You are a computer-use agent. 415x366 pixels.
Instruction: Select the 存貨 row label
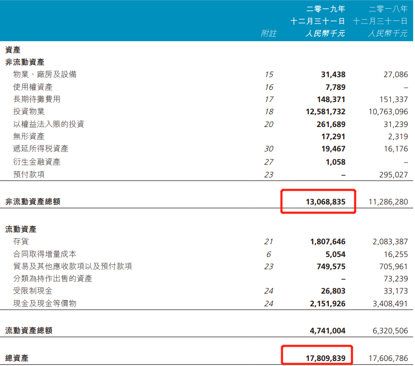(21, 242)
